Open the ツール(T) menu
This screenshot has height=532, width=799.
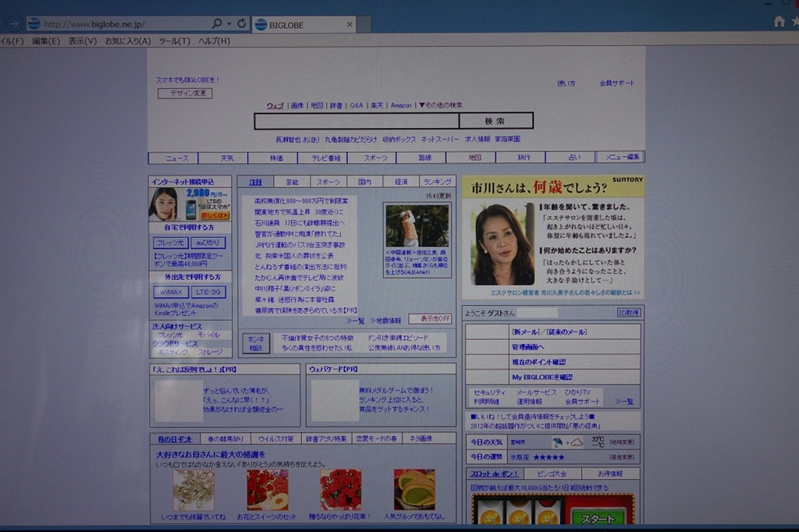[174, 41]
